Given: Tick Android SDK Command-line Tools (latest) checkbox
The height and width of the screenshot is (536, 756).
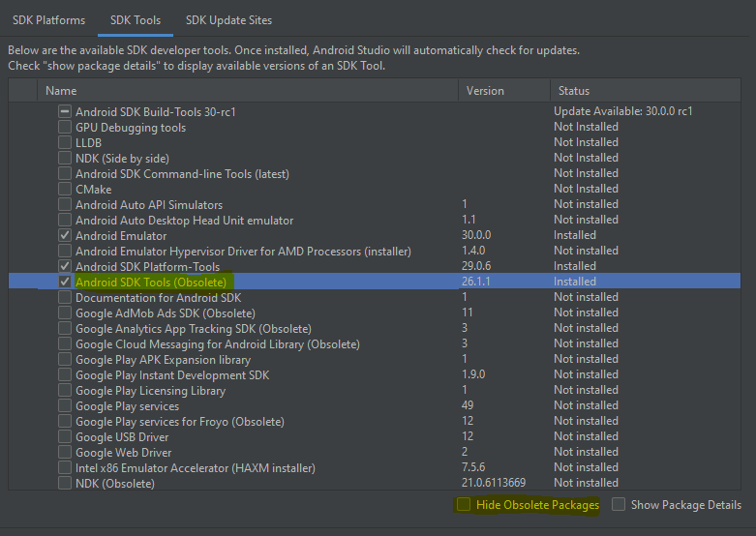Looking at the screenshot, I should click(65, 173).
